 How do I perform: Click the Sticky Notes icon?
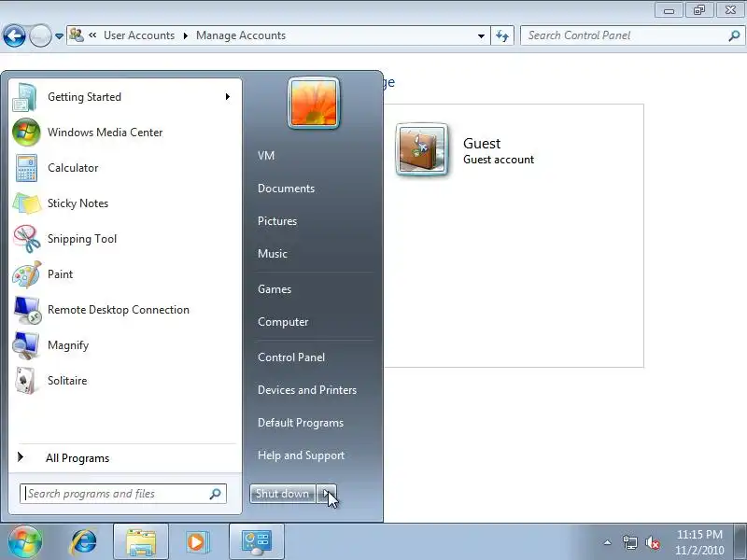click(x=26, y=203)
